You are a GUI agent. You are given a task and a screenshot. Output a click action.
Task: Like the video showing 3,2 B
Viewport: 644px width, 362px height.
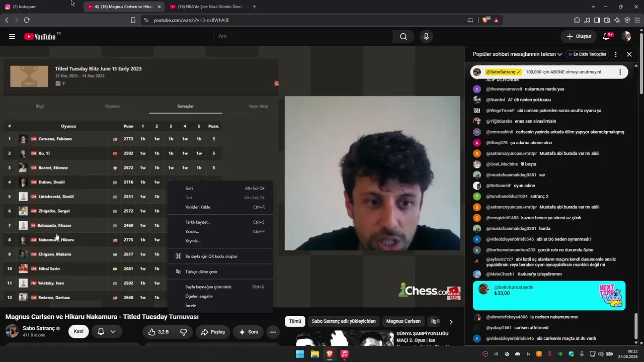(158, 332)
